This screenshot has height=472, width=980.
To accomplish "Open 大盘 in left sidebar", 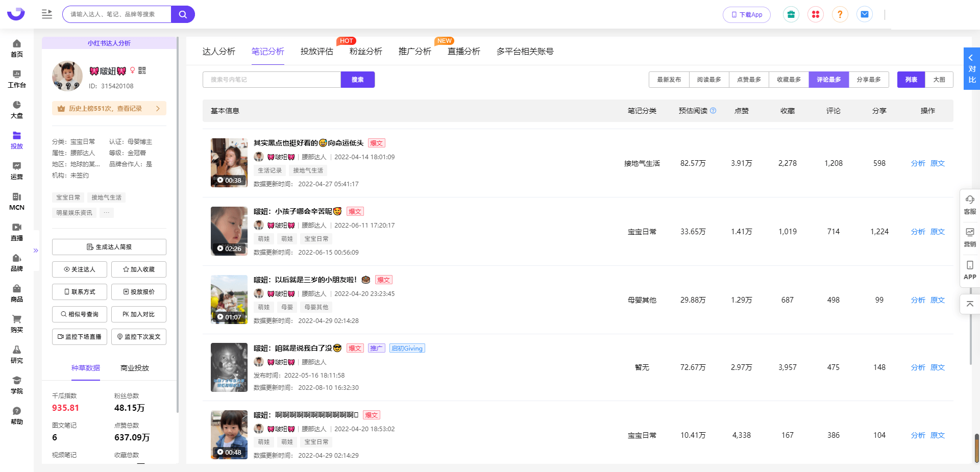I will (17, 110).
